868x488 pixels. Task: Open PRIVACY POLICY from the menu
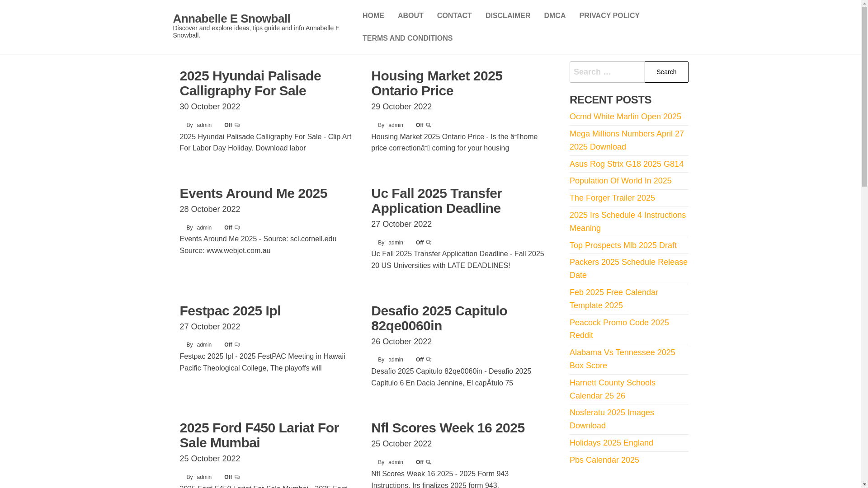(609, 16)
